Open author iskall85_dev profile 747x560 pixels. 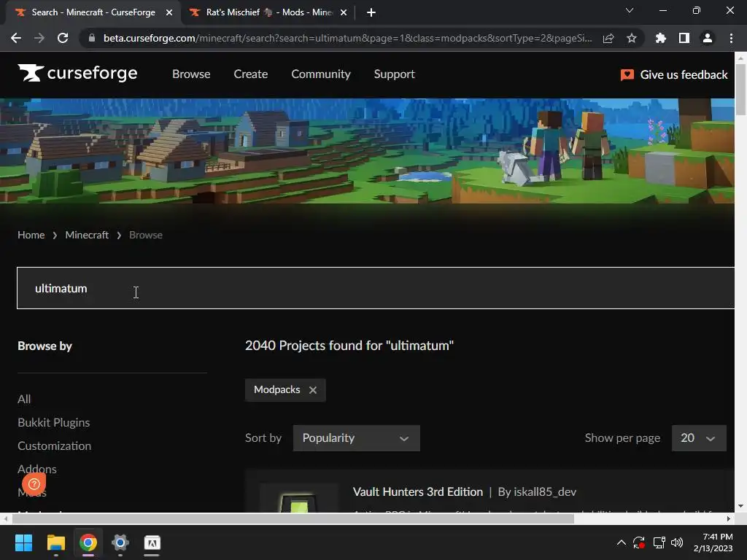pos(544,492)
